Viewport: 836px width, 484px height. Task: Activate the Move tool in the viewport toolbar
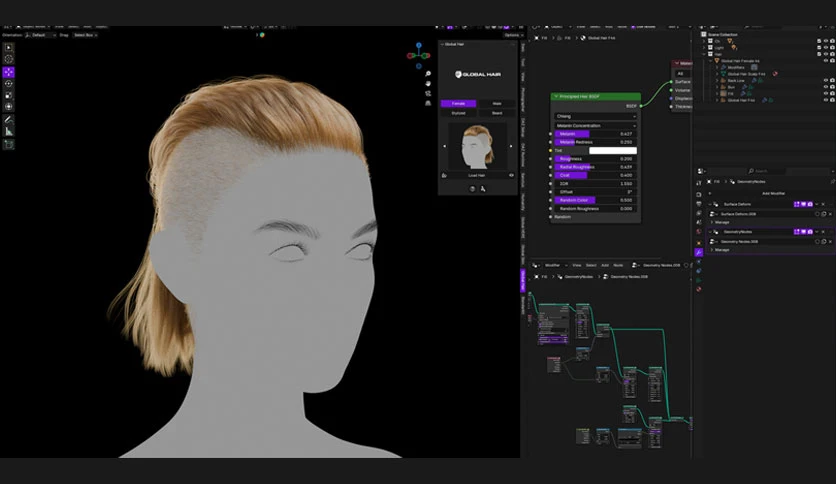click(x=9, y=72)
